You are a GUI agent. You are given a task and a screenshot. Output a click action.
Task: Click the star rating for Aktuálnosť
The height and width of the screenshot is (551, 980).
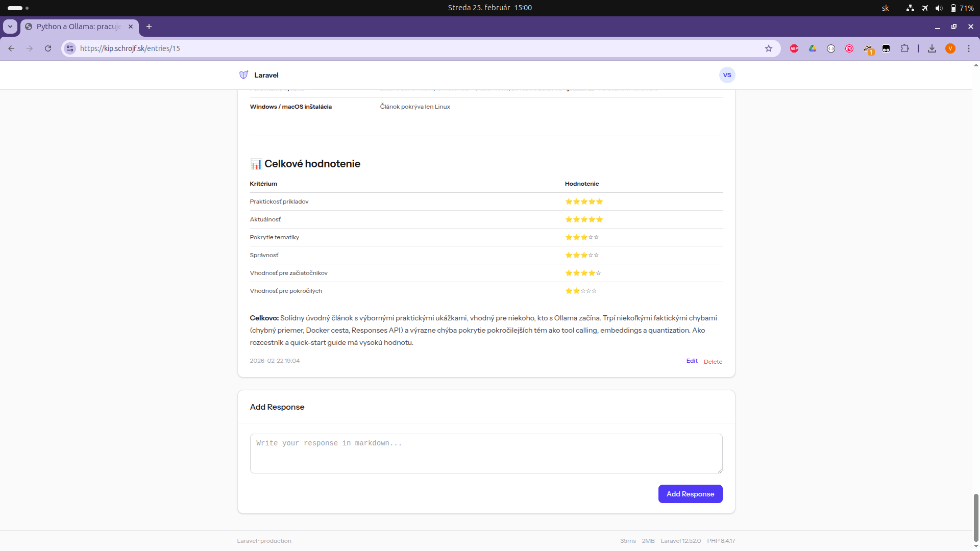[584, 219]
